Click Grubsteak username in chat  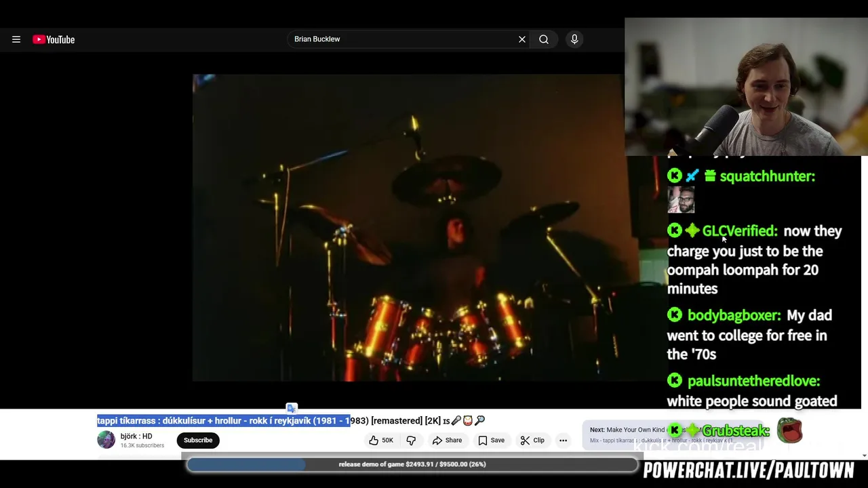pyautogui.click(x=736, y=431)
